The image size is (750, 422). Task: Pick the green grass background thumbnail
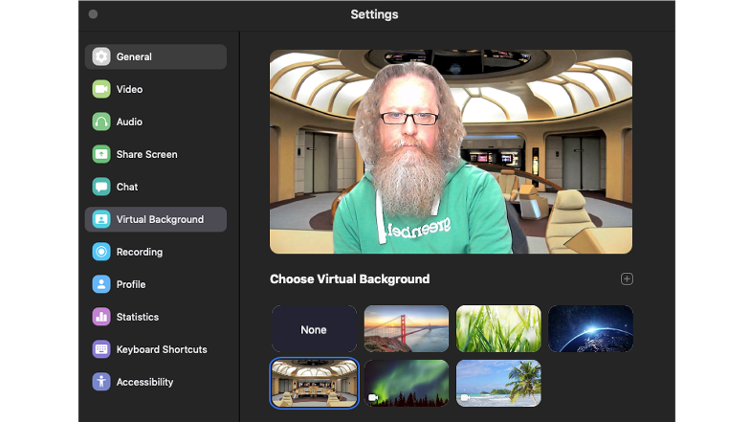click(x=498, y=329)
